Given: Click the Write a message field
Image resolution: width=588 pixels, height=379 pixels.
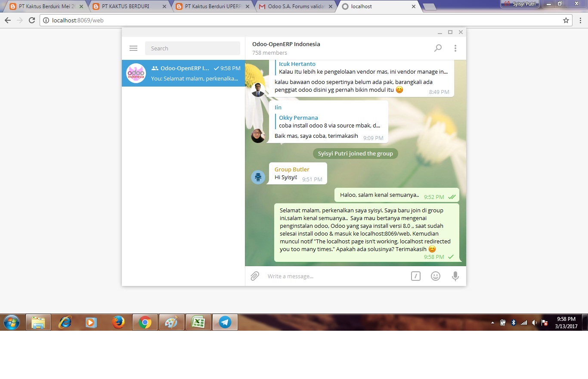Looking at the screenshot, I should tap(336, 276).
